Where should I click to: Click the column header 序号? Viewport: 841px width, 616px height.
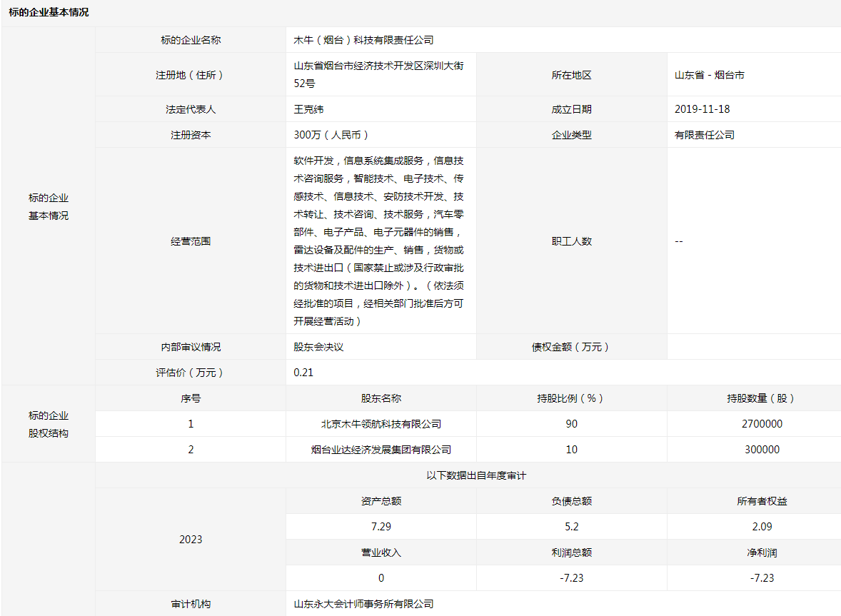click(x=191, y=399)
